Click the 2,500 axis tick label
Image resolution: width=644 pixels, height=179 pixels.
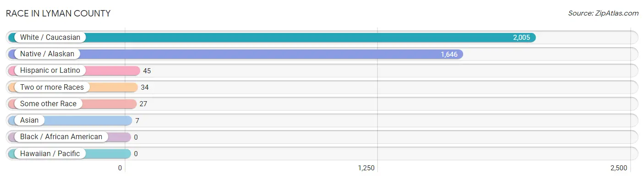click(x=619, y=168)
